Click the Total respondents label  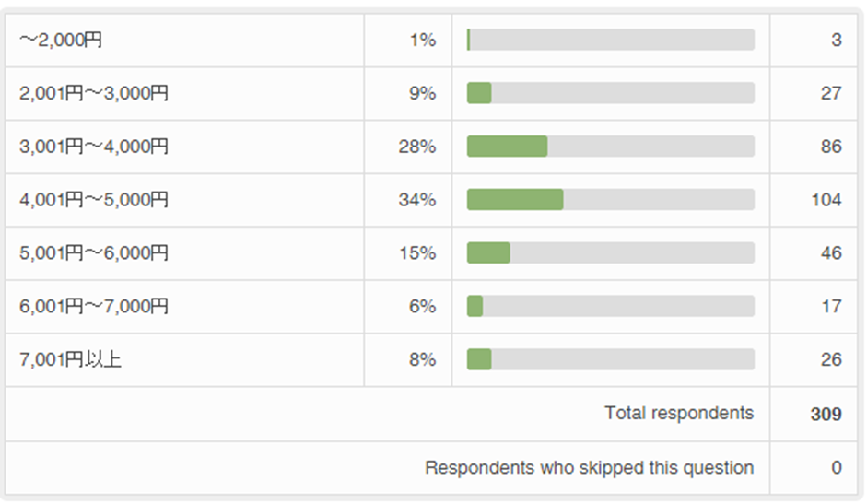click(679, 414)
